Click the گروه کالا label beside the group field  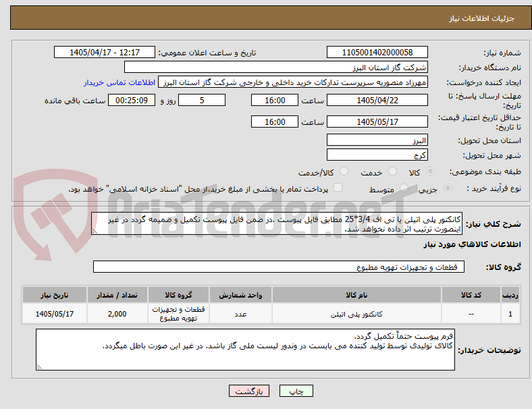tap(504, 267)
